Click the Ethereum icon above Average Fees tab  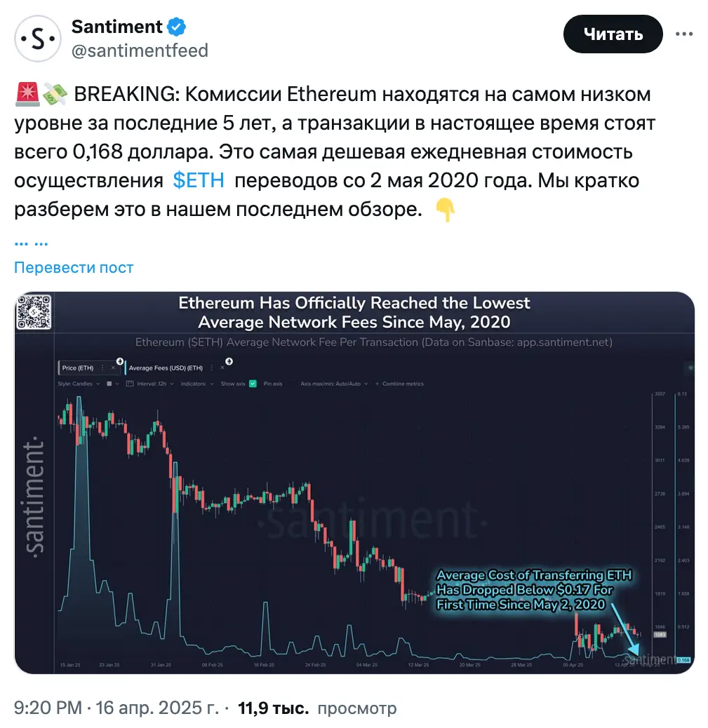229,361
